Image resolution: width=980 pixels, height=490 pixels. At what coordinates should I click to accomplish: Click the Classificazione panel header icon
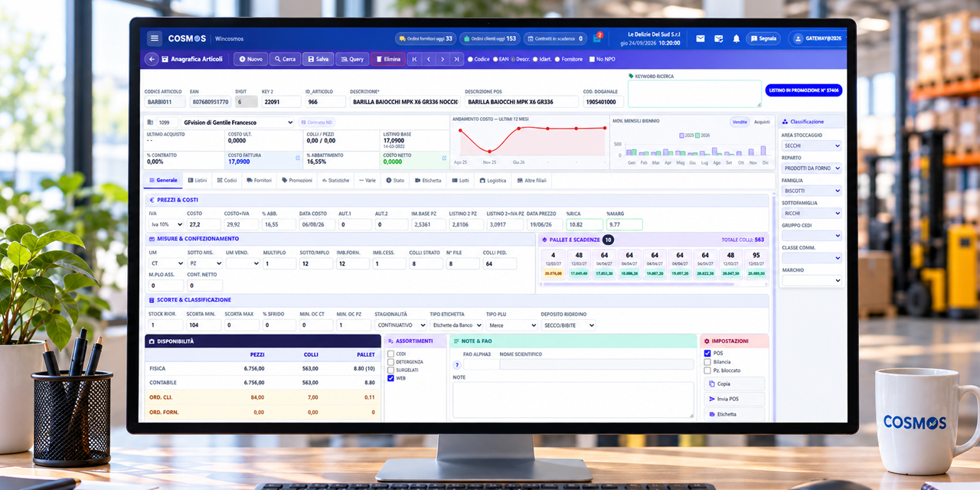coord(786,122)
